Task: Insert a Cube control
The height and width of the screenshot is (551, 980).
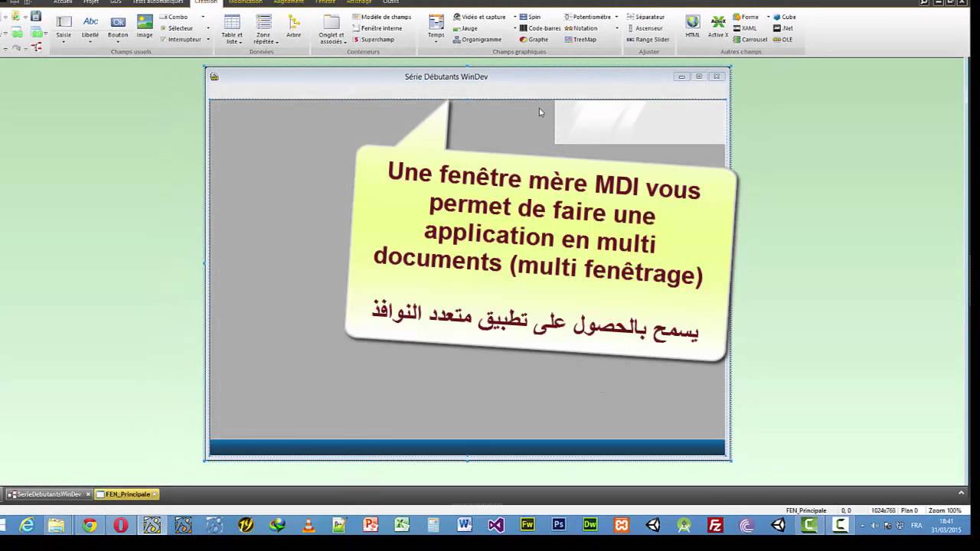Action: pyautogui.click(x=785, y=17)
